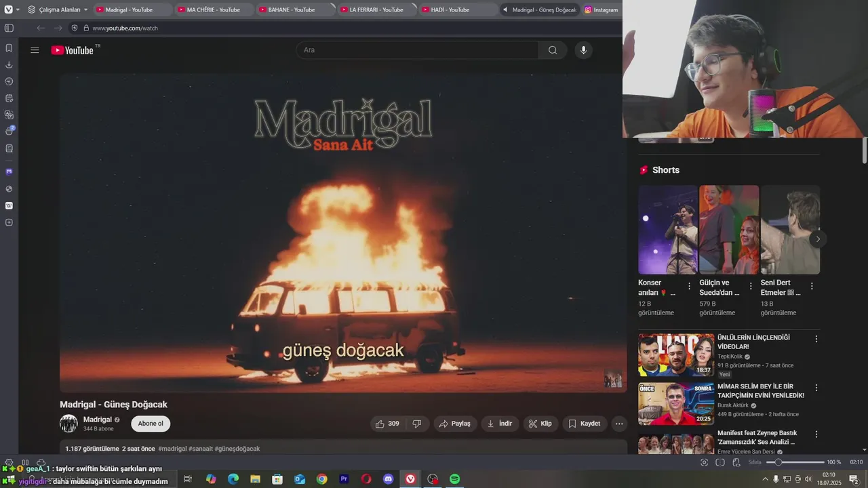Reset zoom with Sıfırla button

click(755, 462)
